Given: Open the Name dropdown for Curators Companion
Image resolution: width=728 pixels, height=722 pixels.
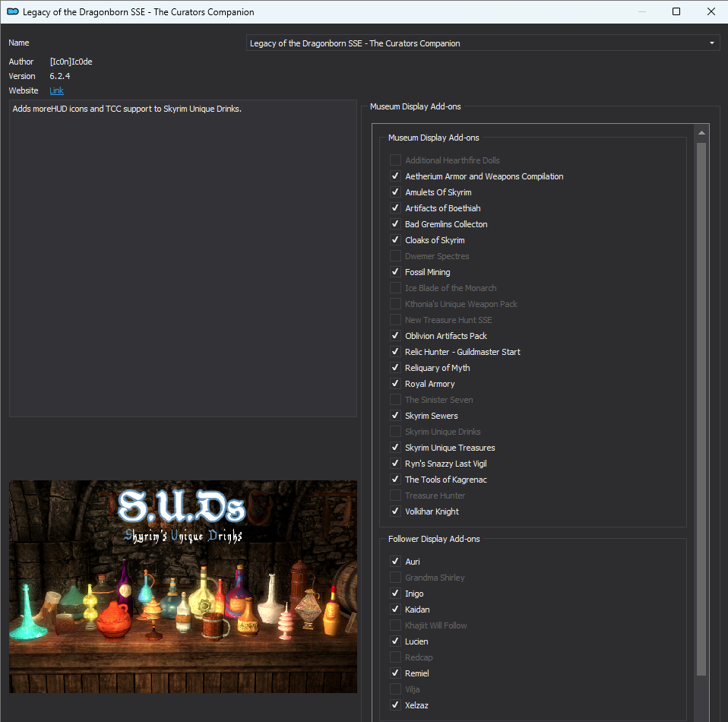Looking at the screenshot, I should 483,43.
